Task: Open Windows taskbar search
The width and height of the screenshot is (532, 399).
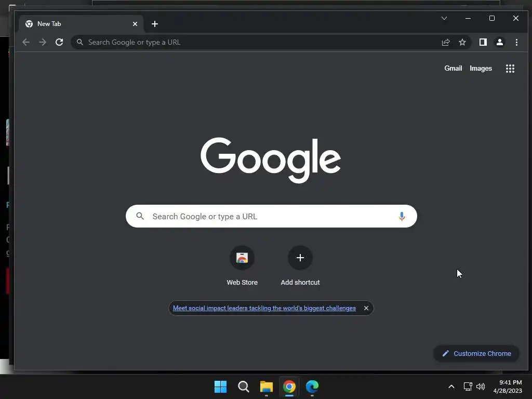Action: [243, 387]
